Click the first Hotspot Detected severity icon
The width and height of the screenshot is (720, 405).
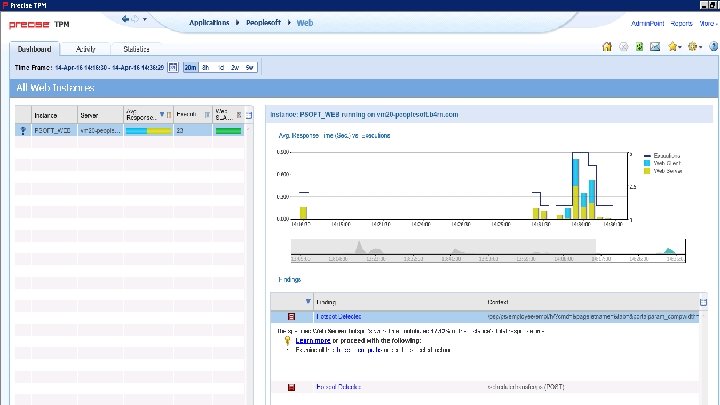[x=292, y=316]
